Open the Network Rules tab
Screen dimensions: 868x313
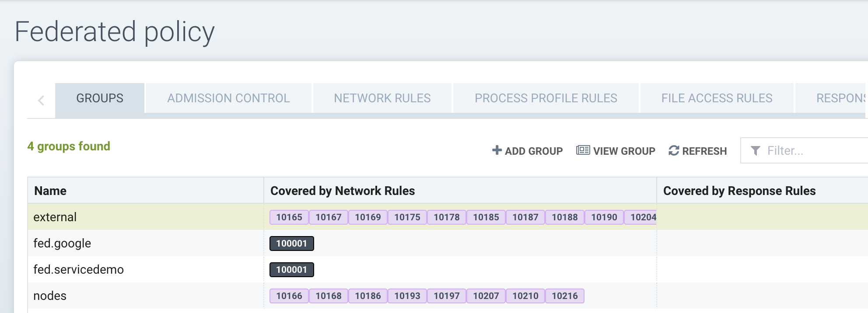click(382, 98)
